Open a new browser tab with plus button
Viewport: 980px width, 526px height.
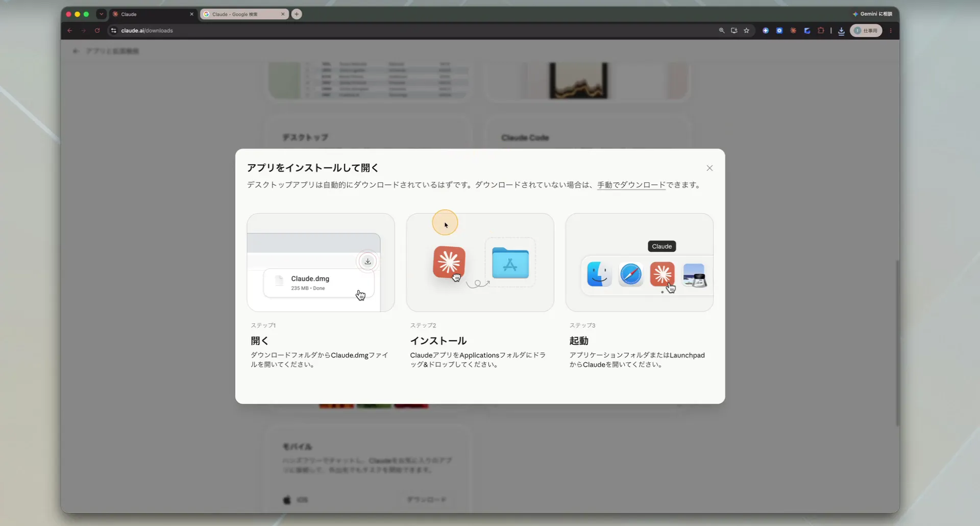pos(297,14)
